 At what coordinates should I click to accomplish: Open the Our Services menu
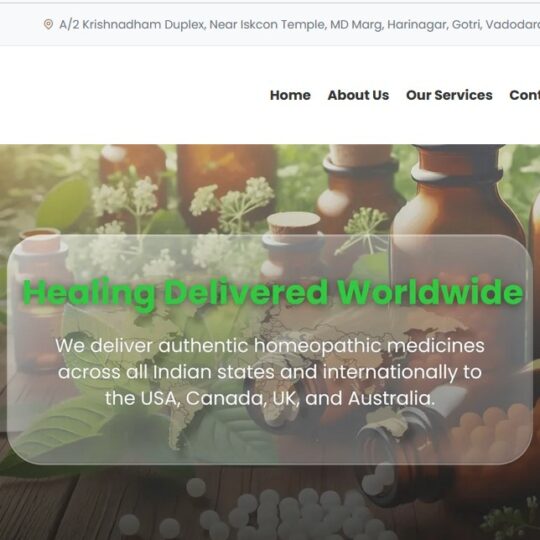pyautogui.click(x=449, y=95)
